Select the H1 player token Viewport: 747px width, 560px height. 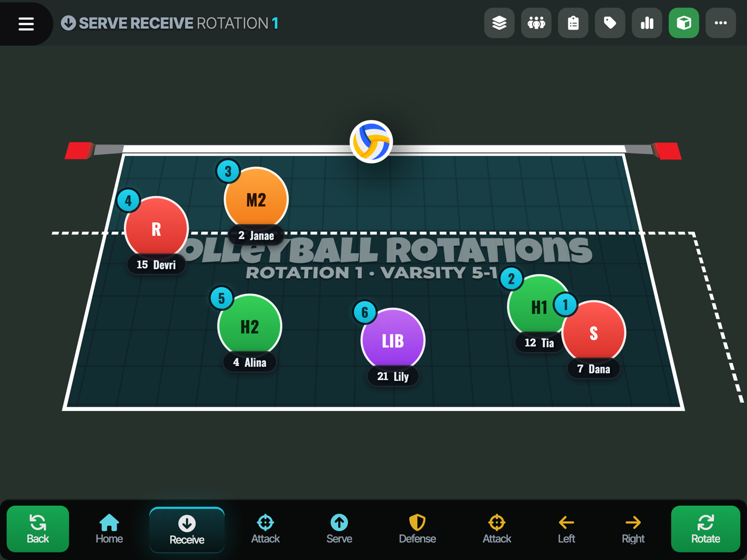pos(538,307)
